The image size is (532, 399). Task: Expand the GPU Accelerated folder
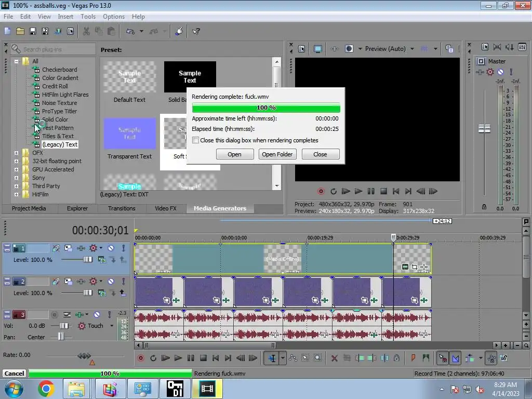[x=16, y=170]
